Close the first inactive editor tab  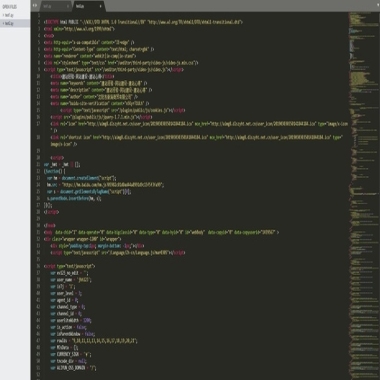click(x=68, y=6)
